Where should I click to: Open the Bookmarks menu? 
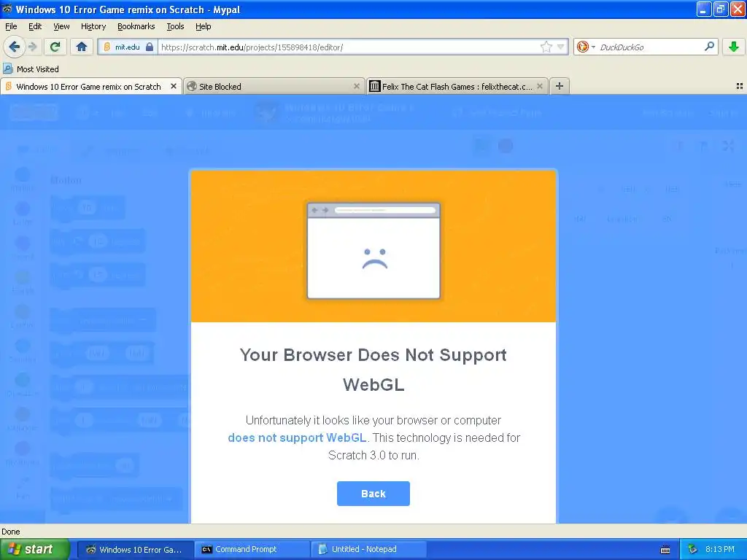pos(136,26)
